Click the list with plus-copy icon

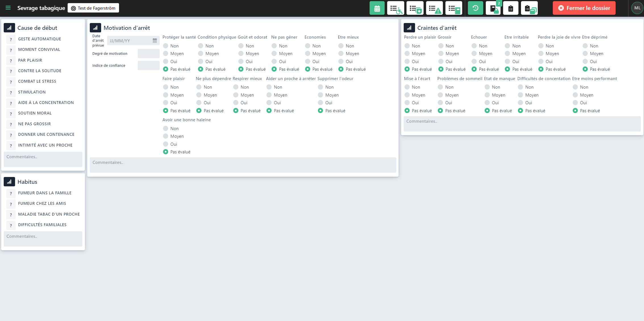(x=415, y=8)
